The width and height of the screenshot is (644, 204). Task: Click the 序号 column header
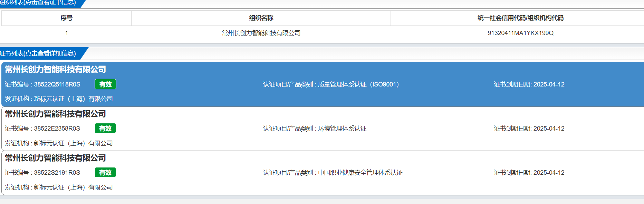coord(66,18)
